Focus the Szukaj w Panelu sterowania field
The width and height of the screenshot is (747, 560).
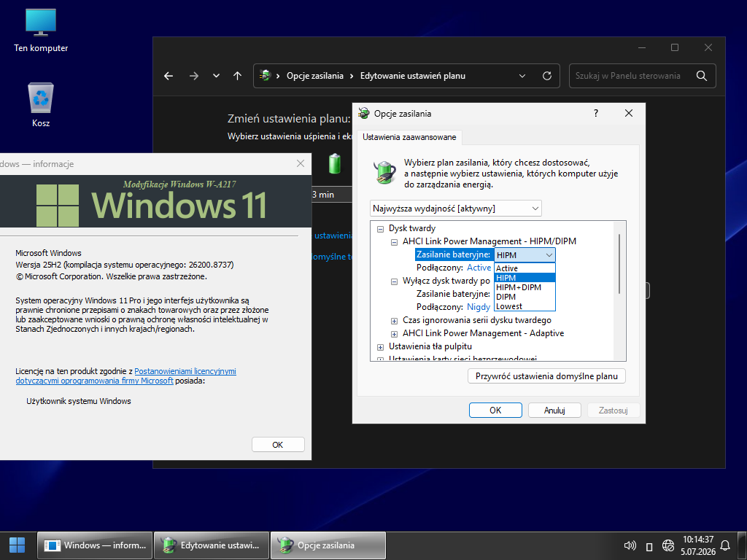coord(642,76)
